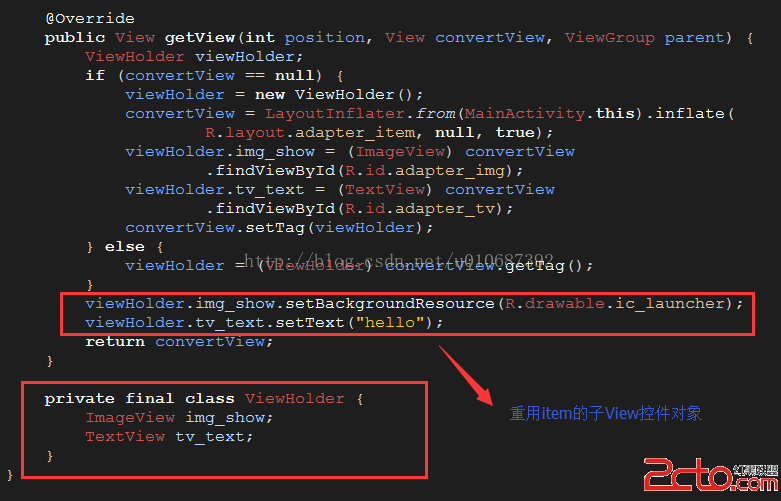Viewport: 781px width, 501px height.
Task: Click the MainActivity class reference
Action: (x=524, y=114)
